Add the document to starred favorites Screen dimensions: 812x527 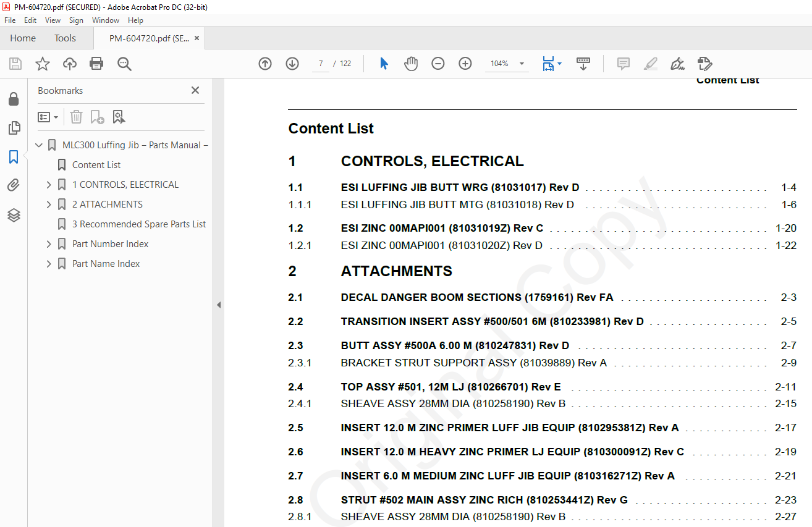(x=43, y=64)
